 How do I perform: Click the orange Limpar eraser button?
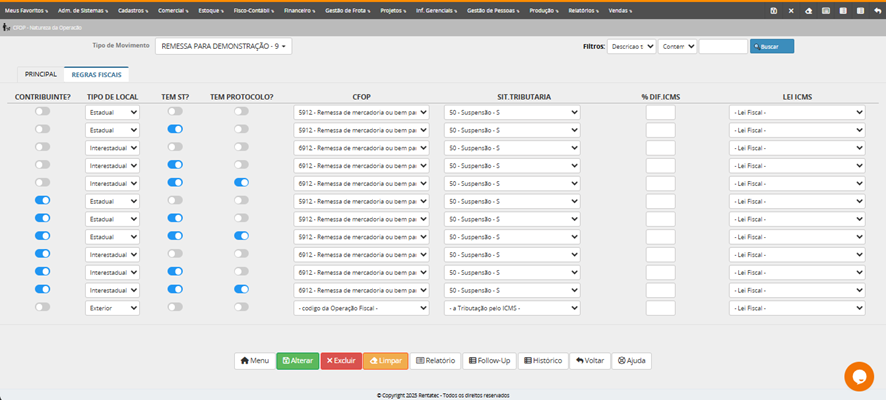click(385, 360)
